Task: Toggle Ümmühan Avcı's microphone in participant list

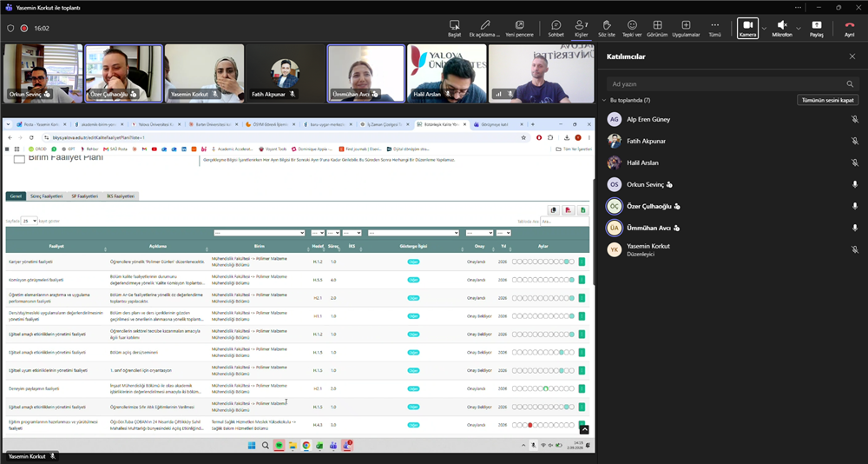Action: (x=855, y=228)
